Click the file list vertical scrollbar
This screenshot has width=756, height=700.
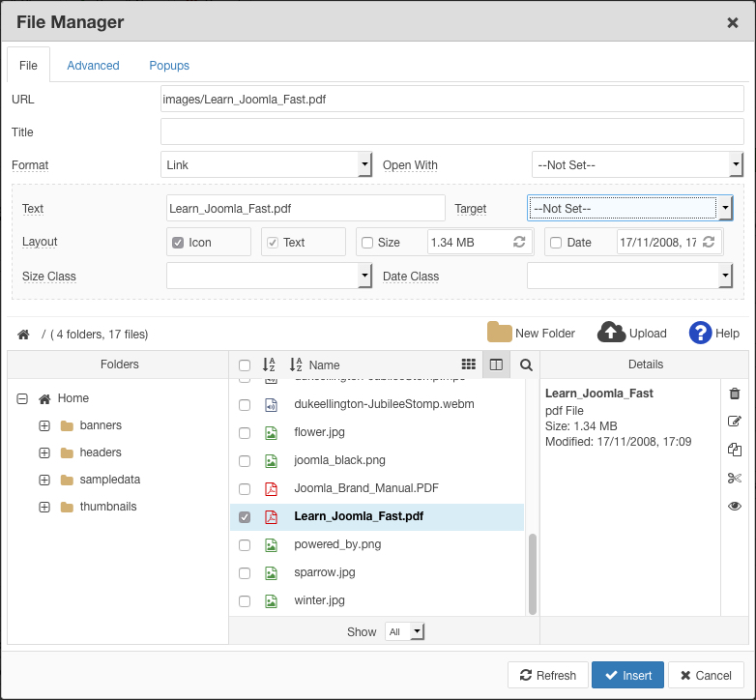click(532, 572)
